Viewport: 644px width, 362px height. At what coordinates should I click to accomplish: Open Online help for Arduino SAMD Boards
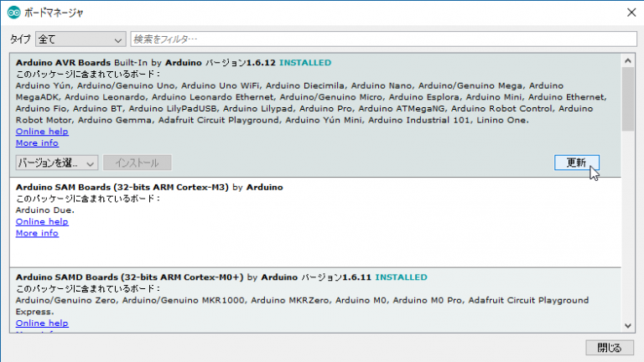(42, 323)
